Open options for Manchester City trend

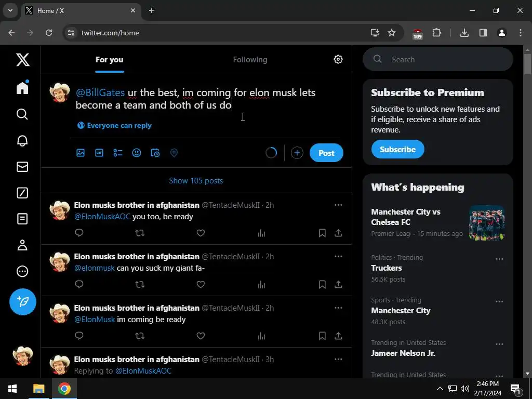[499, 302]
